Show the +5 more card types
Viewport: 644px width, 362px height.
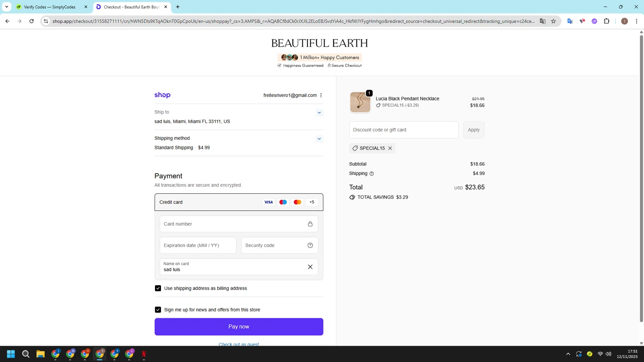click(x=312, y=202)
